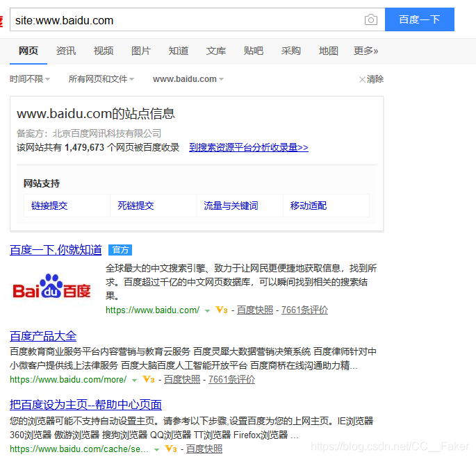Click V3 badge of 把百度设为主页 result

pyautogui.click(x=171, y=449)
